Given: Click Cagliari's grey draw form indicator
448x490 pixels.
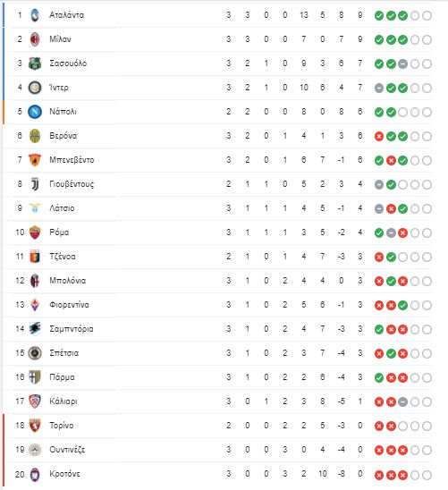Looking at the screenshot, I should click(x=403, y=401).
